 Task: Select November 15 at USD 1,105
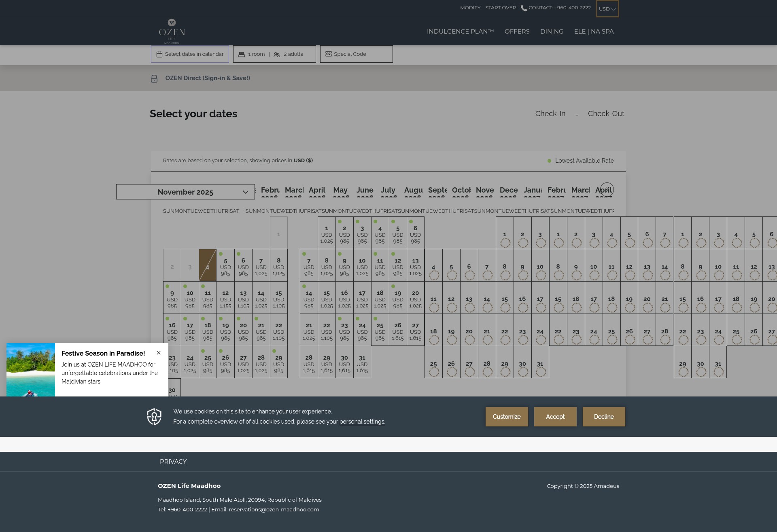click(279, 297)
